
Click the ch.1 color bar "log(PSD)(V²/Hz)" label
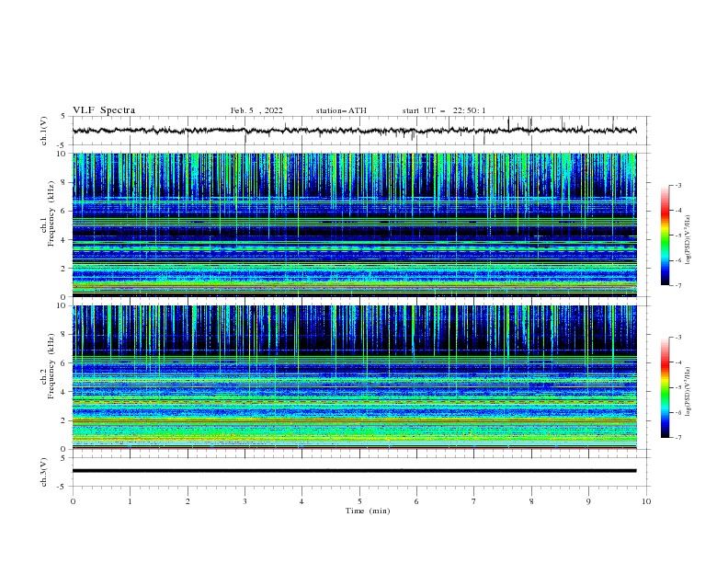pos(688,240)
